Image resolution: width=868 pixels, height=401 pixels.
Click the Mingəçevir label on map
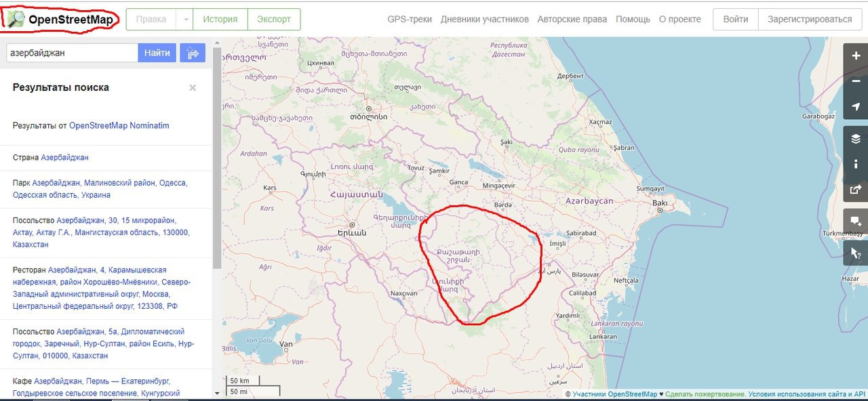(498, 186)
